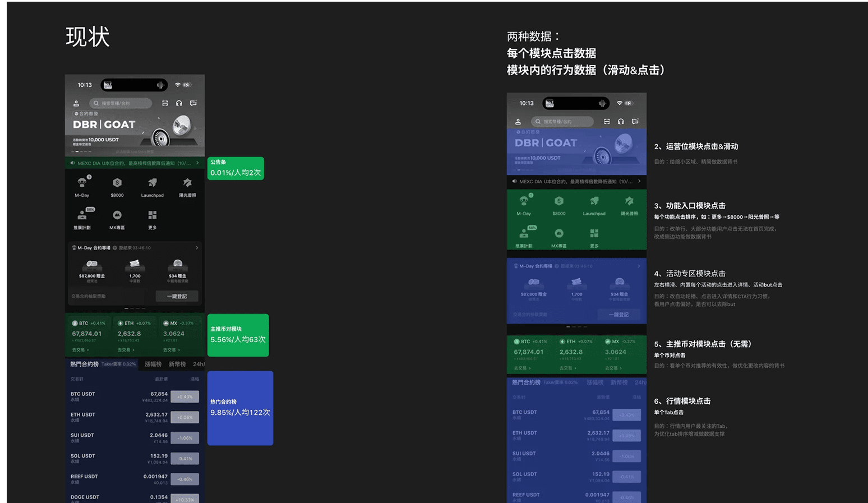The image size is (868, 503).
Task: Select the green 主推币对模块 annotation card
Action: pos(238,335)
